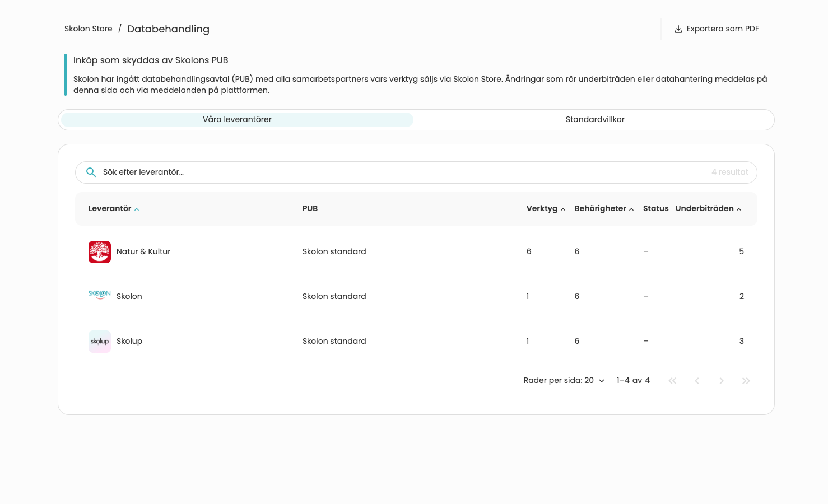Image resolution: width=828 pixels, height=504 pixels.
Task: Open the Rader per sida dropdown
Action: (x=564, y=380)
